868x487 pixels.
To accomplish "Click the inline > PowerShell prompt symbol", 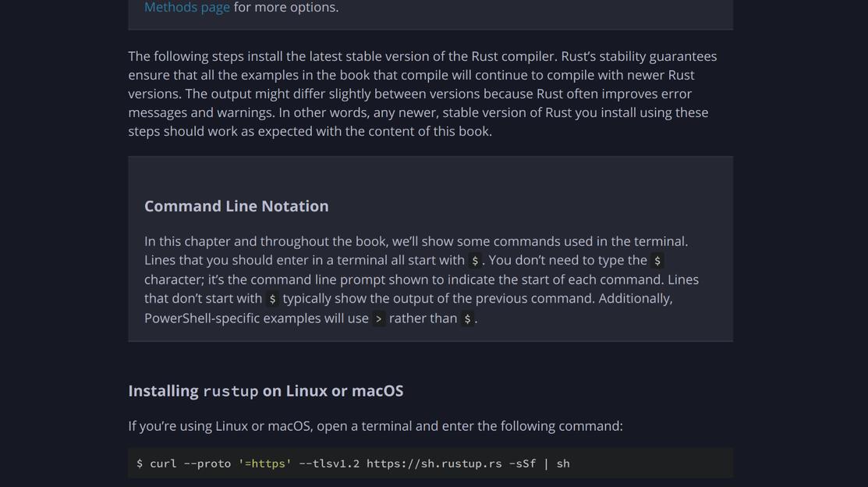I will [379, 318].
